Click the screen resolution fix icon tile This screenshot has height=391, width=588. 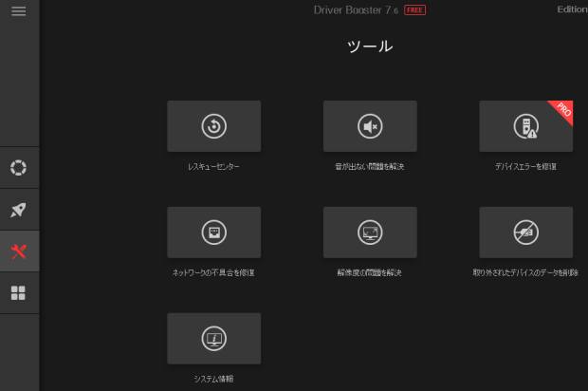(x=370, y=233)
